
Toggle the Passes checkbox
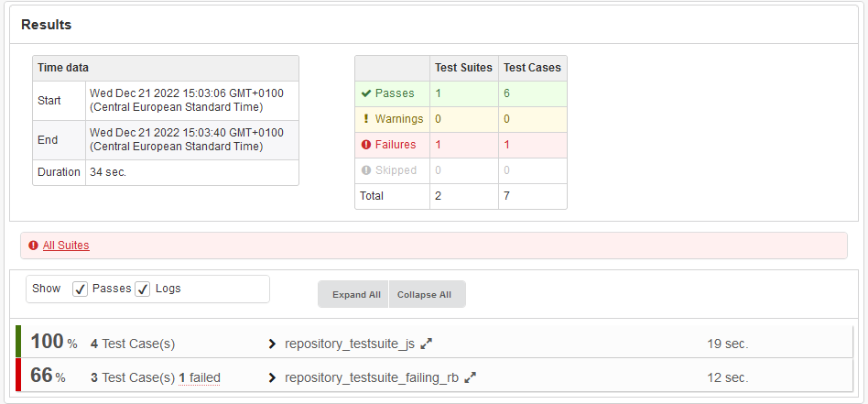pos(81,289)
